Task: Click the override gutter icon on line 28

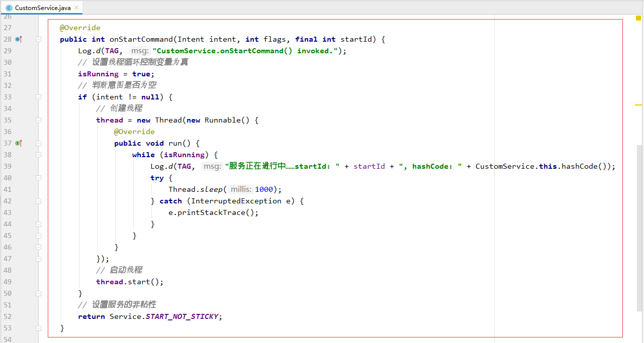Action: [19, 39]
